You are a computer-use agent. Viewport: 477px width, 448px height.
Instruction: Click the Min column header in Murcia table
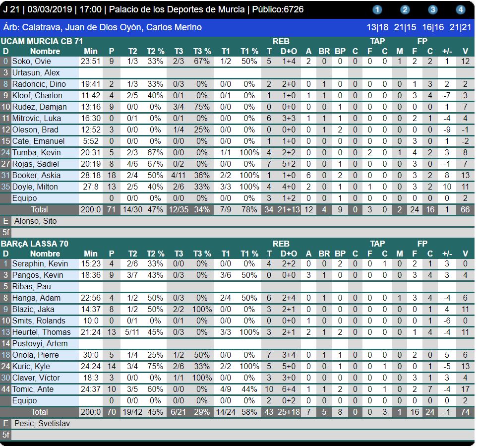[x=91, y=51]
